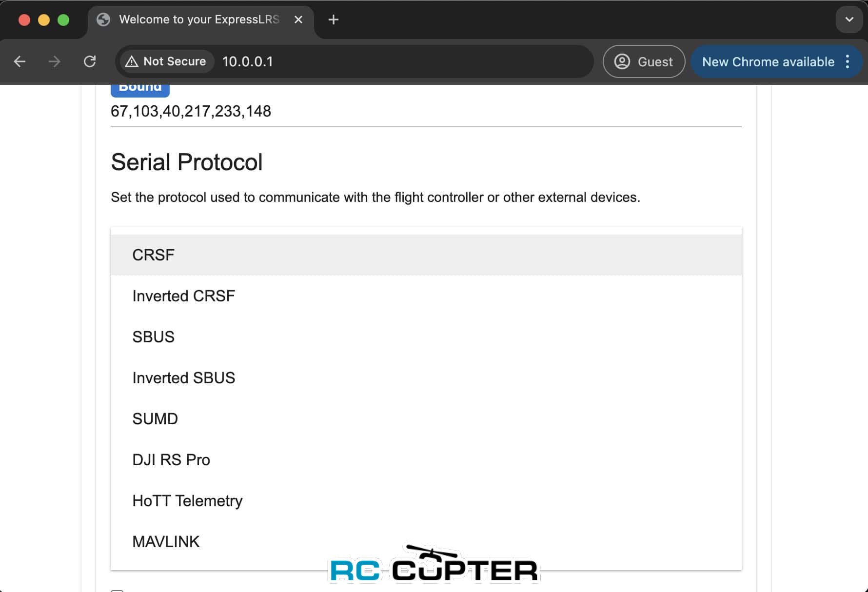Select MAVLINK serial protocol

[166, 542]
